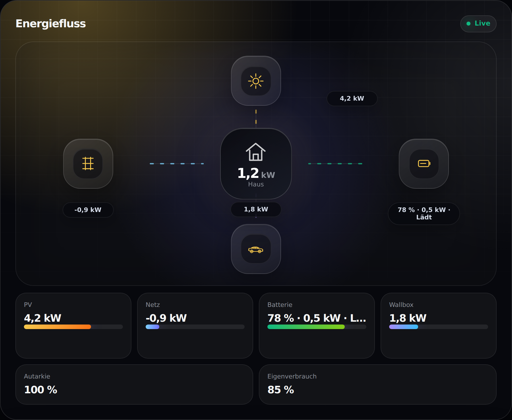This screenshot has height=420, width=512.
Task: Open the PV 4,2 kW card
Action: [x=73, y=326]
